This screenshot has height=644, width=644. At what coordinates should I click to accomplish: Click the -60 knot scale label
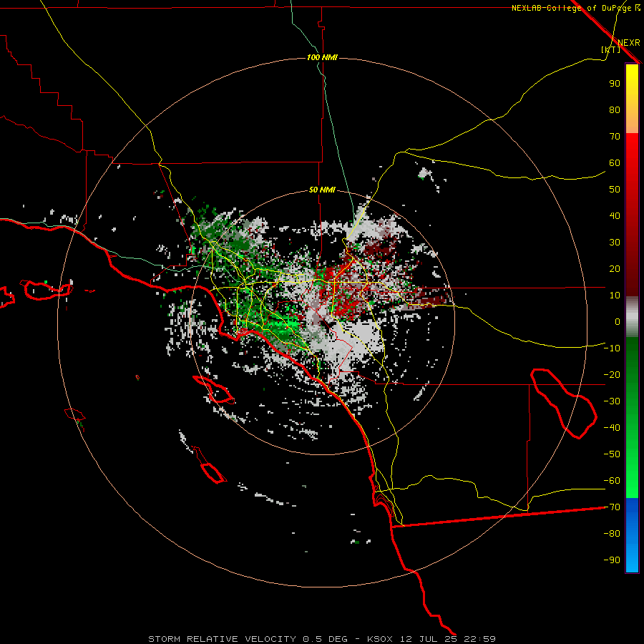612,481
